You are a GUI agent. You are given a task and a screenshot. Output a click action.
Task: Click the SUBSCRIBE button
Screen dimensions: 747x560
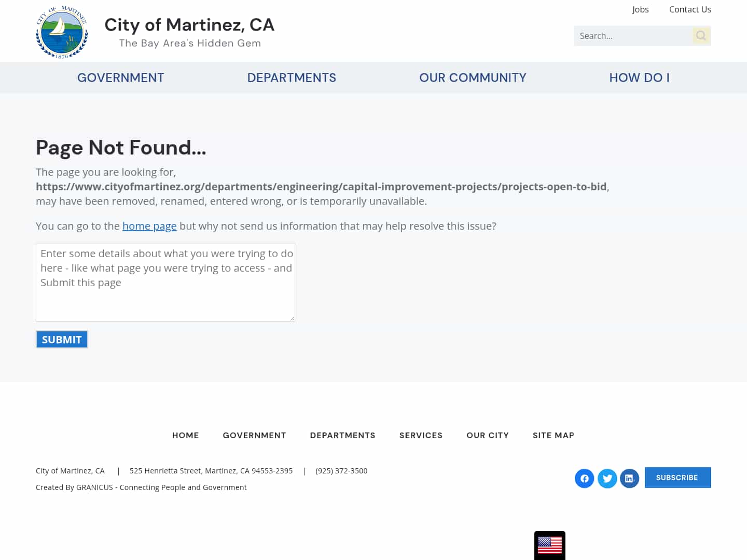point(677,477)
